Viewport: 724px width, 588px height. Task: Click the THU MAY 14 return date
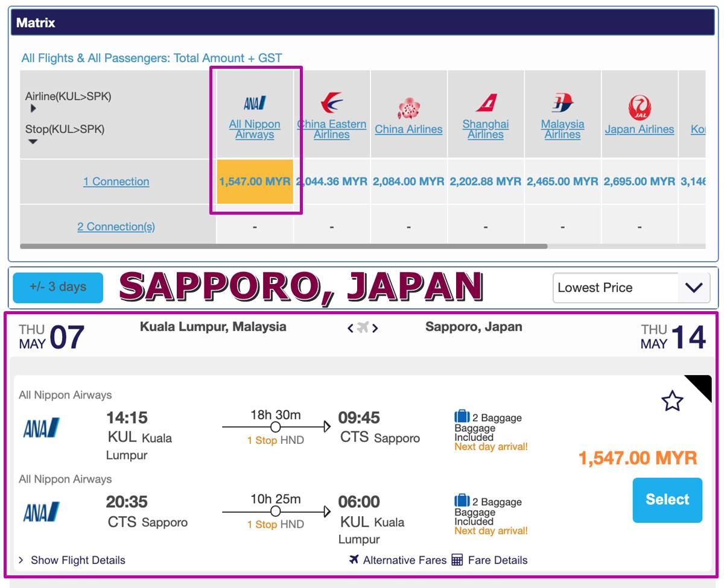673,337
